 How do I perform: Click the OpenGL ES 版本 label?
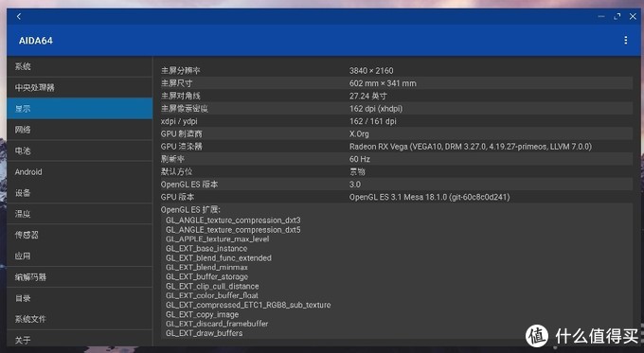(x=189, y=185)
